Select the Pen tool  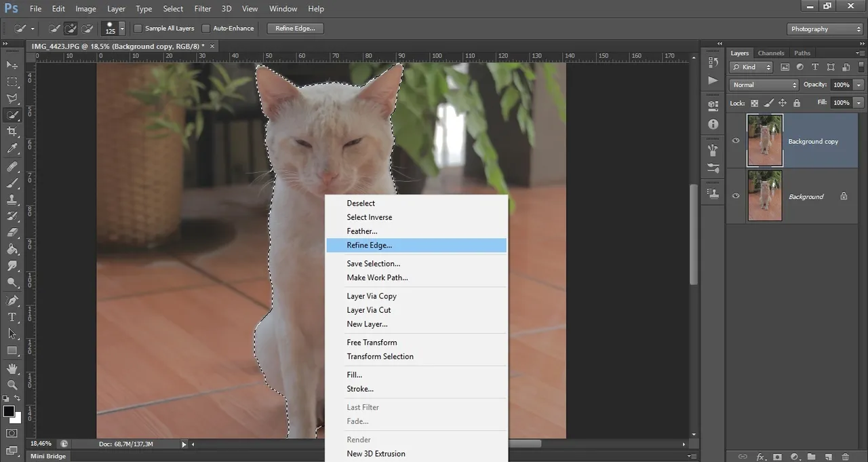coord(12,301)
